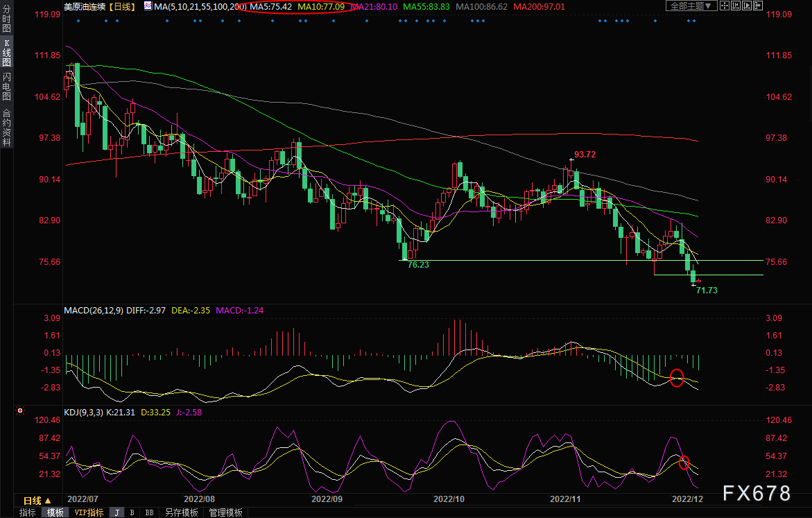
Task: Click 管理模板 to manage templates
Action: (226, 512)
